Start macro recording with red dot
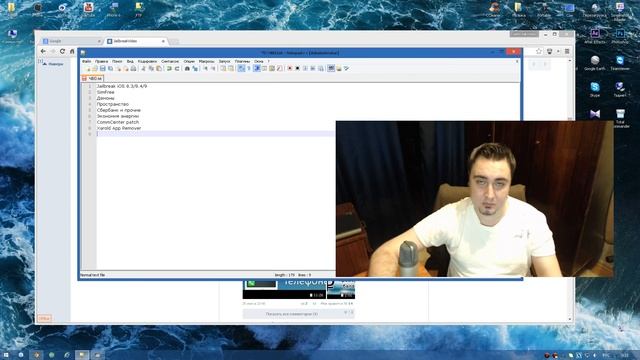The height and width of the screenshot is (360, 640). pos(289,69)
